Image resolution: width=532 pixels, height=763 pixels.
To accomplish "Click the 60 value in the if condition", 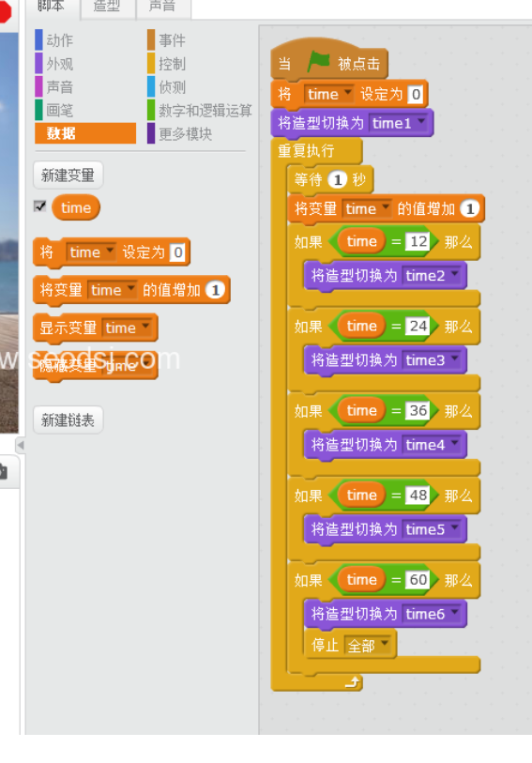I will point(418,580).
